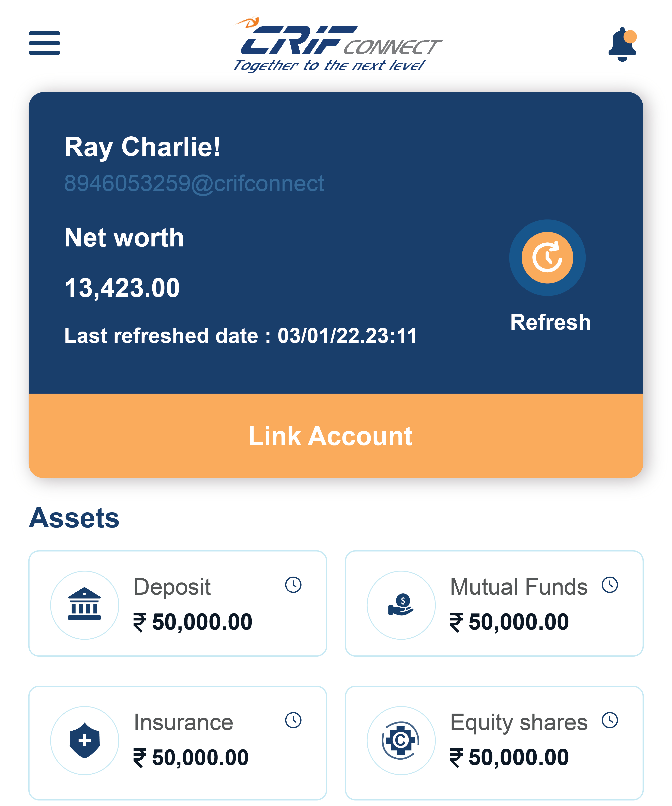Tap the clock icon on Insurance card

click(x=293, y=720)
